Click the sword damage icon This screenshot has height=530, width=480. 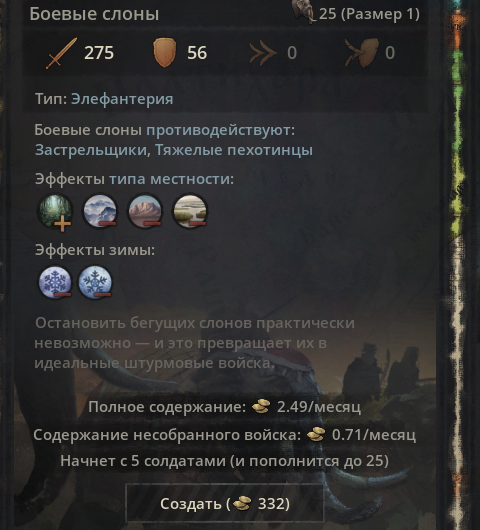click(x=61, y=53)
